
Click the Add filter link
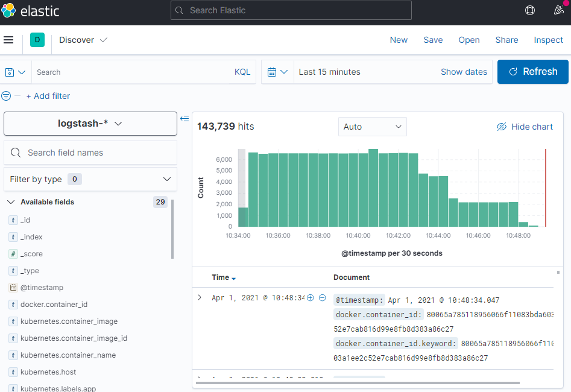coord(48,96)
